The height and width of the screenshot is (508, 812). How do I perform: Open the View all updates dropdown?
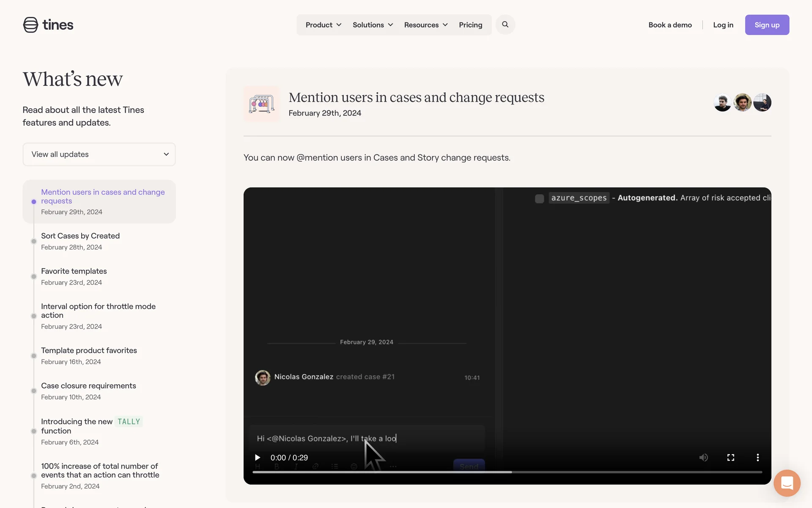coord(99,155)
